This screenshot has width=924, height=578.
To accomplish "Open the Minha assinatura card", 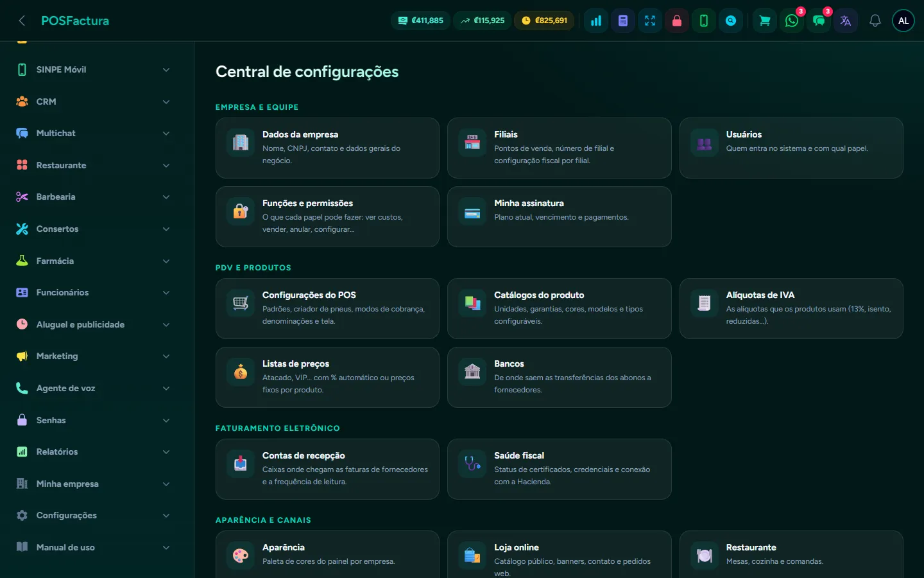I will (x=560, y=216).
